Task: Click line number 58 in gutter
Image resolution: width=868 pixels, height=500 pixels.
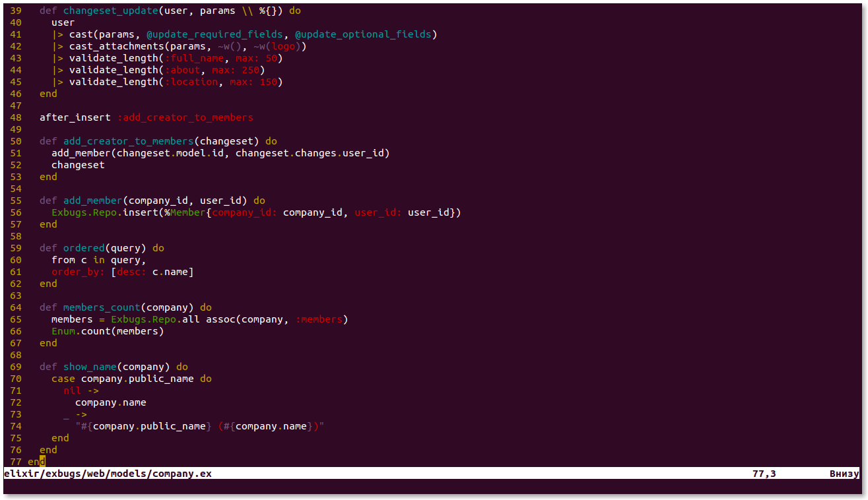Action: (x=15, y=236)
